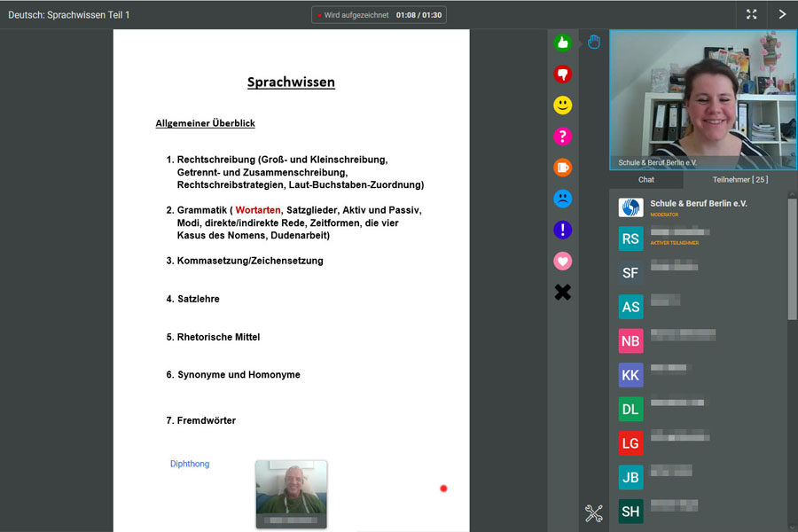Image resolution: width=798 pixels, height=532 pixels.
Task: Click the session title 'Deutsch: Sprachwissen Teil 1'
Action: 68,15
